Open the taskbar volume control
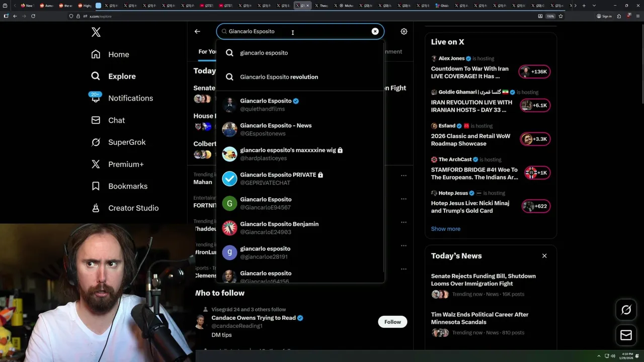644x362 pixels. click(613, 356)
